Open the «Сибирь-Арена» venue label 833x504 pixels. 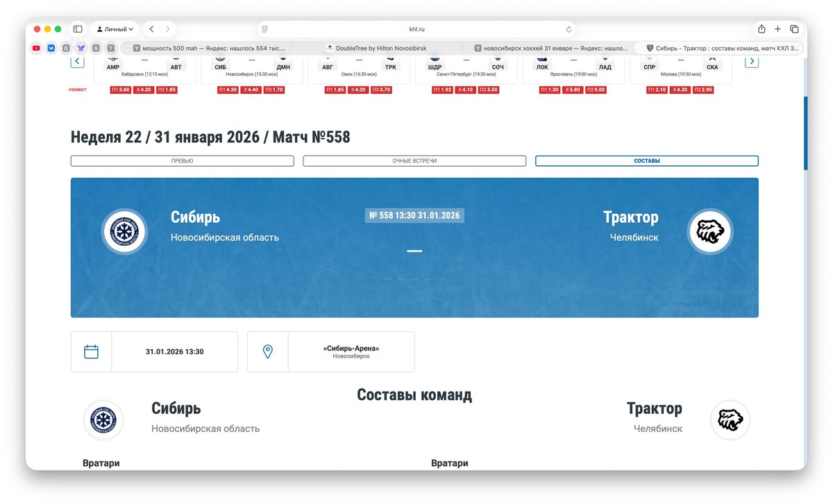[351, 348]
